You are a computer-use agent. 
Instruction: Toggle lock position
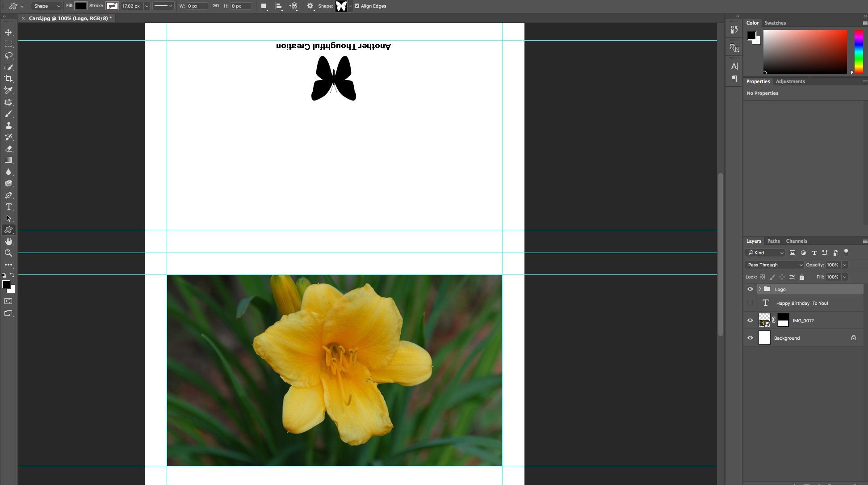pyautogui.click(x=782, y=277)
